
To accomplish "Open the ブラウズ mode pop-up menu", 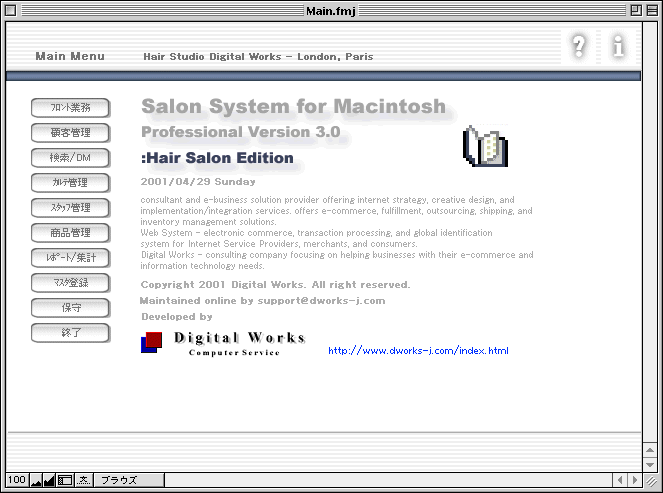I will click(x=129, y=480).
